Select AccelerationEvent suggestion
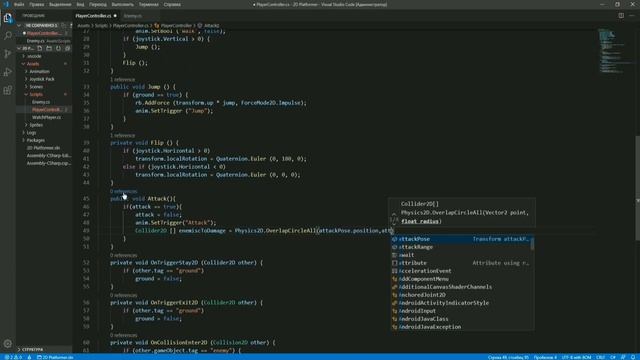The image size is (640, 360). pyautogui.click(x=461, y=271)
